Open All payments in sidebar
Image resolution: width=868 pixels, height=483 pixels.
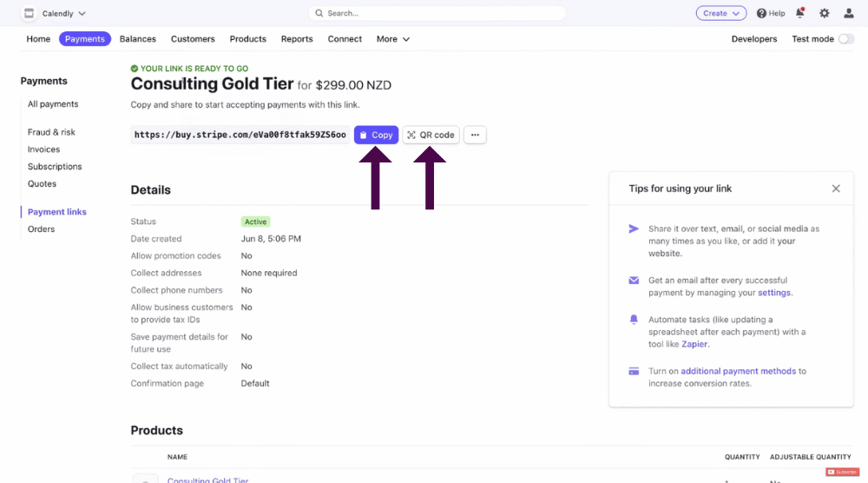[x=53, y=104]
